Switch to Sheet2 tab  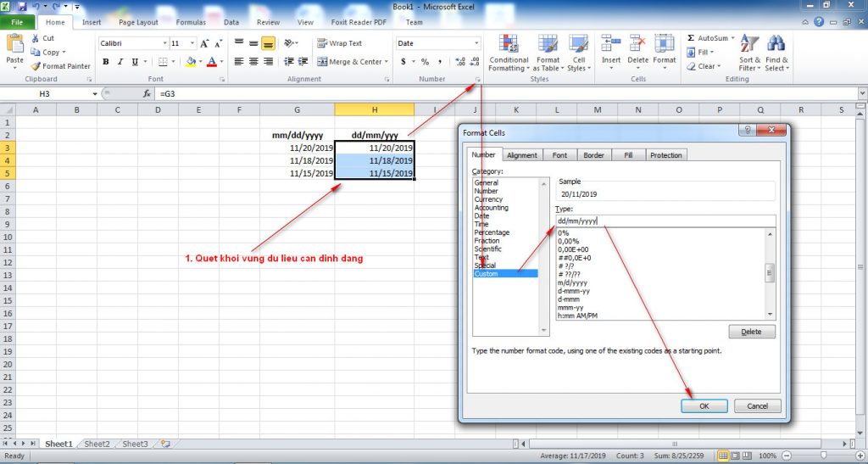coord(97,444)
